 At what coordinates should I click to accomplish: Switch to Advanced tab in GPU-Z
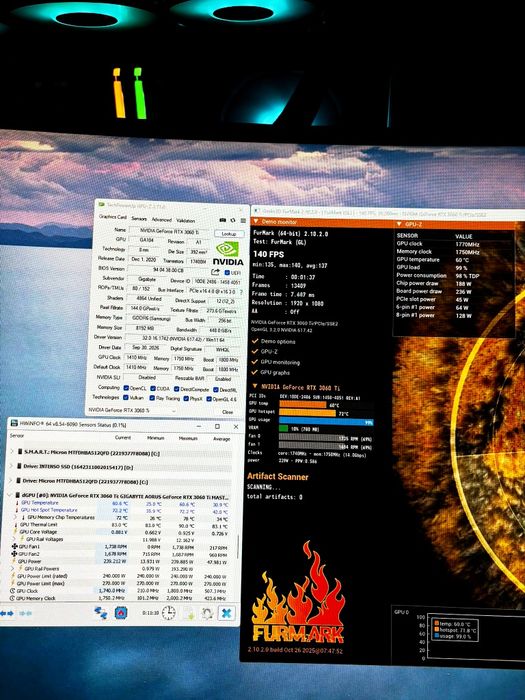[x=162, y=219]
